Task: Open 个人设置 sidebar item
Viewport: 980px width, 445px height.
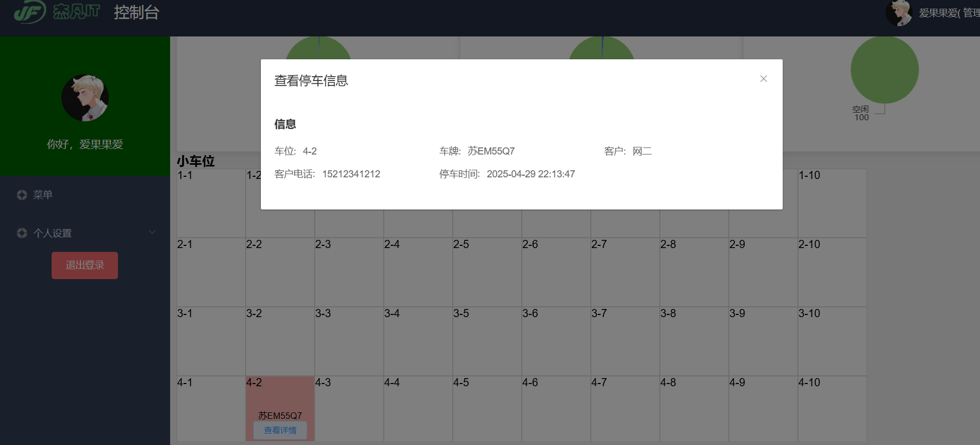Action: click(x=85, y=233)
